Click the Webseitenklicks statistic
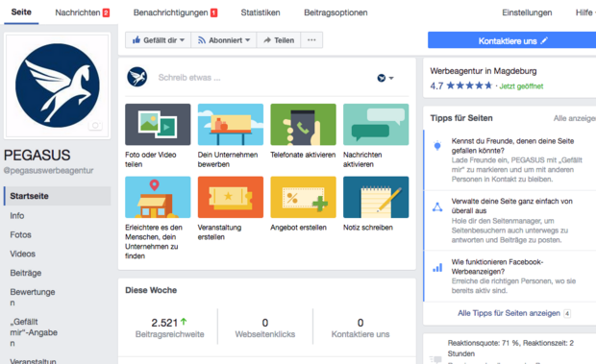The height and width of the screenshot is (364, 596). click(265, 328)
